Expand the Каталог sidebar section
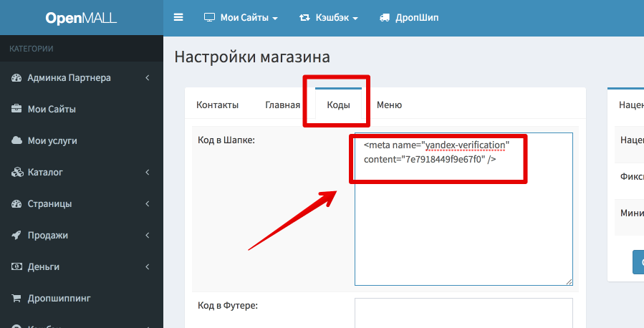This screenshot has width=644, height=328. (147, 172)
